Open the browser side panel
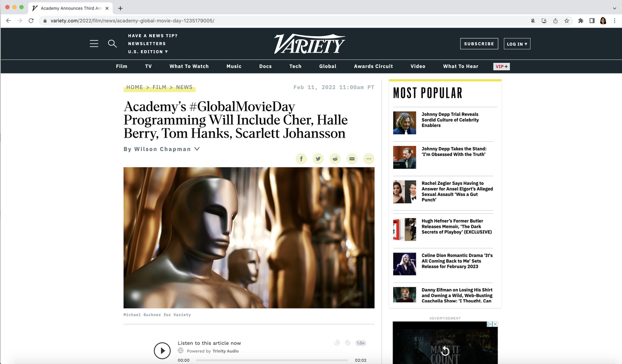The width and height of the screenshot is (622, 364). [x=592, y=21]
